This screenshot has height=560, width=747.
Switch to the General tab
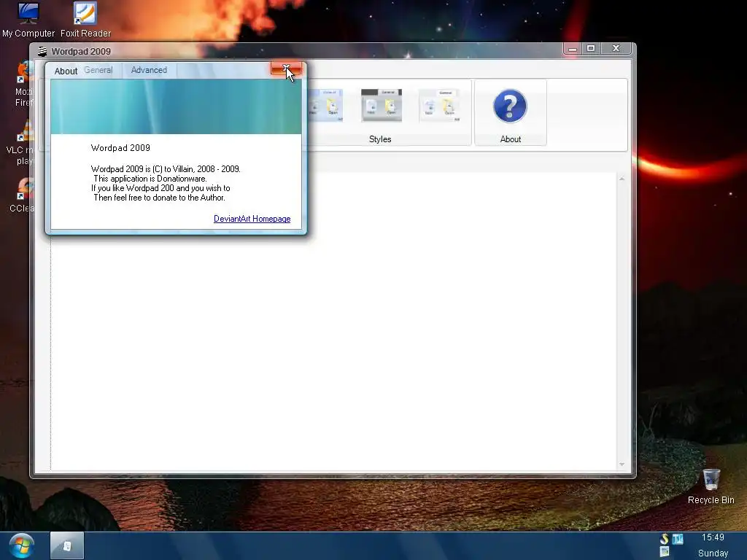coord(98,70)
